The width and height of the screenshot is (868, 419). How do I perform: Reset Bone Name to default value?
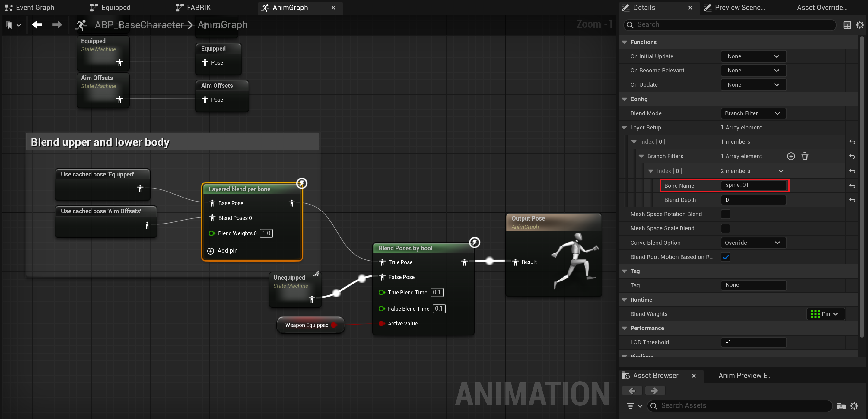[852, 186]
